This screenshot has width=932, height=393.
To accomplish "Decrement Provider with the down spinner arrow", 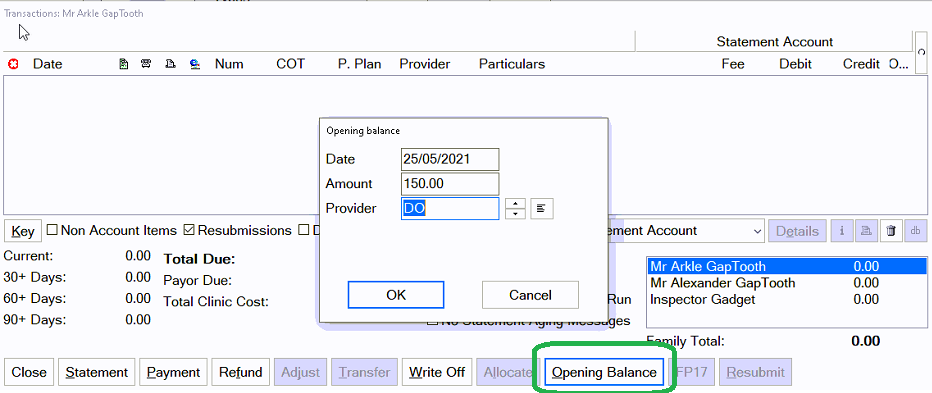I will coord(515,213).
